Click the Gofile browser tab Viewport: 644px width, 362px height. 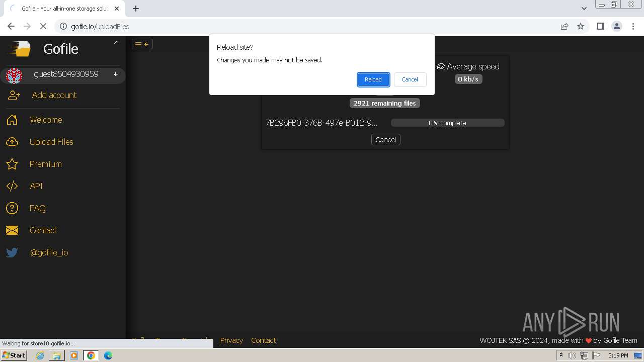64,9
